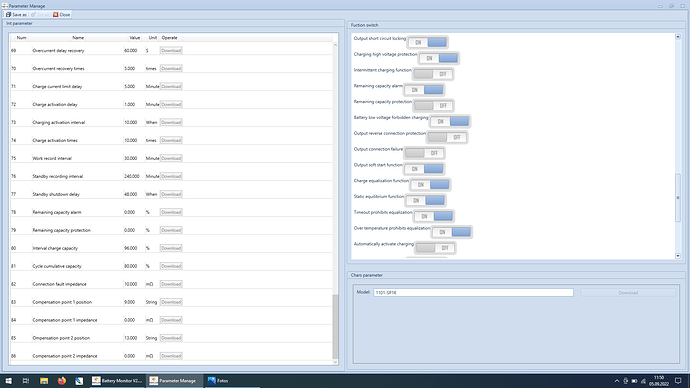
Task: Select the Parameter Manage taskbar item
Action: tap(175, 381)
